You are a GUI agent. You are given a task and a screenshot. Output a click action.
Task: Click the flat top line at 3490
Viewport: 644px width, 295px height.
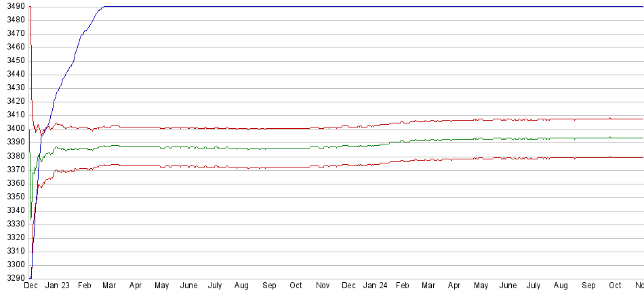coord(339,7)
